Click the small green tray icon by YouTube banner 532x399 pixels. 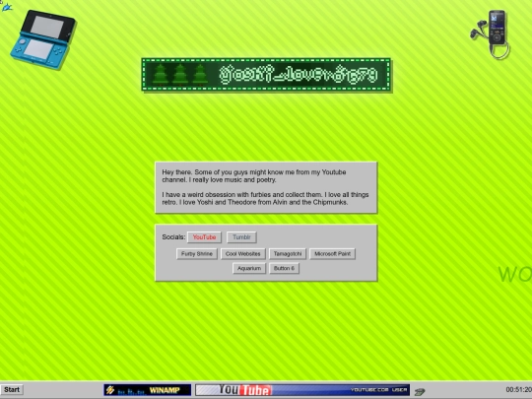tap(420, 392)
